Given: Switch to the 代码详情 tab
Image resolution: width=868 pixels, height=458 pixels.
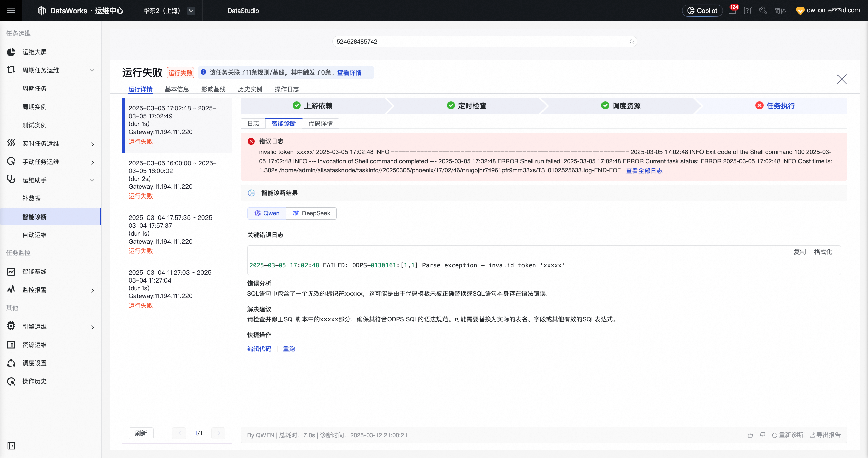Looking at the screenshot, I should (320, 123).
